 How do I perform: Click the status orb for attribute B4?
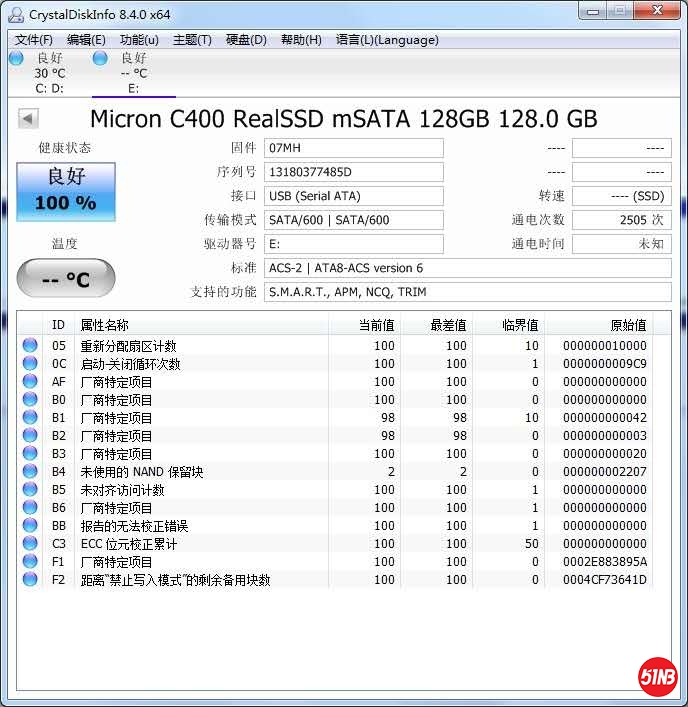point(30,472)
